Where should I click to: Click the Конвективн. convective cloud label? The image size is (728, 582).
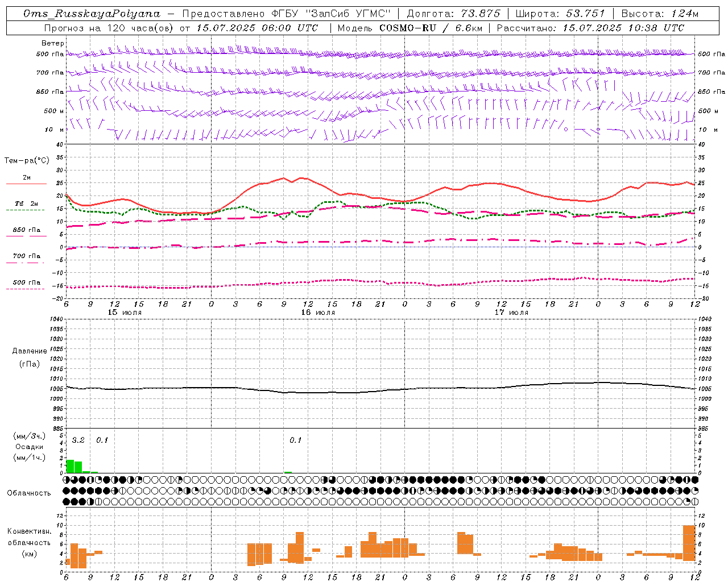point(30,531)
